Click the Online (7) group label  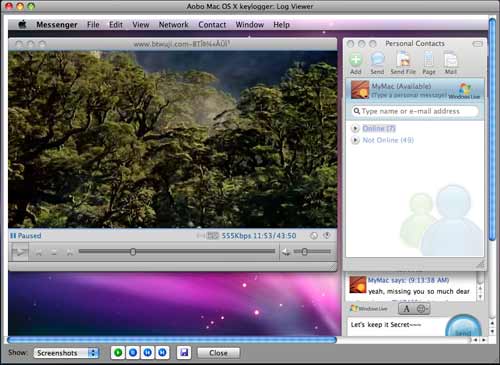click(379, 128)
